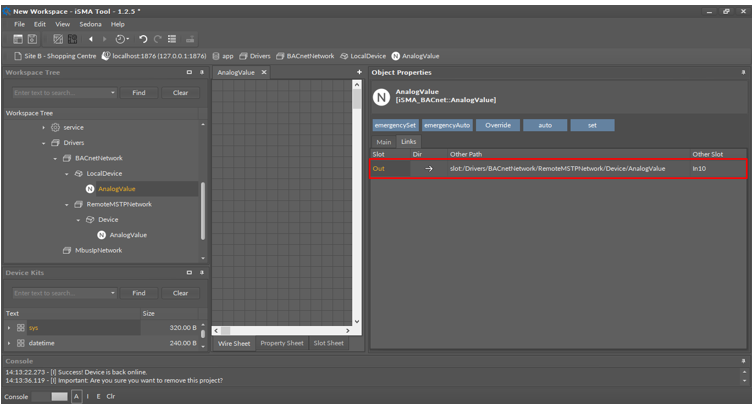752x409 pixels.
Task: Switch to the Property Sheet tab
Action: 282,343
